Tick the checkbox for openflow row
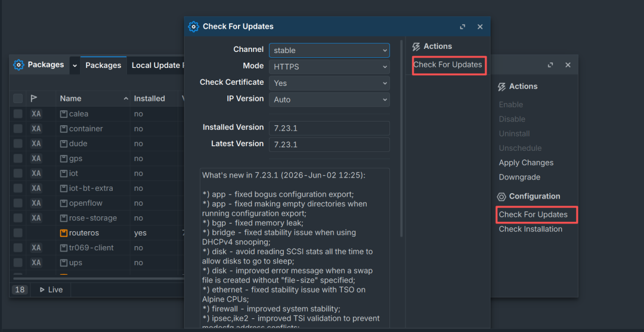The height and width of the screenshot is (332, 644). point(18,203)
